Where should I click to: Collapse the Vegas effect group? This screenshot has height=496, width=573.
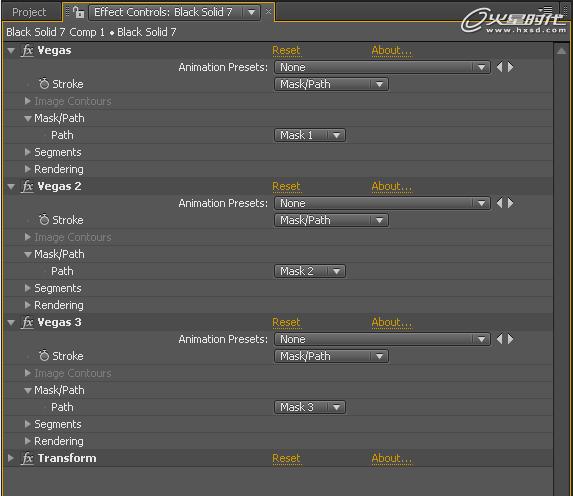[11, 51]
